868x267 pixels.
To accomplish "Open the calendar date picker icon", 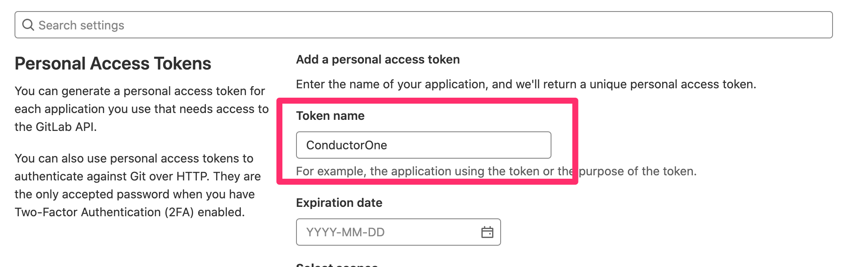I will coord(487,232).
